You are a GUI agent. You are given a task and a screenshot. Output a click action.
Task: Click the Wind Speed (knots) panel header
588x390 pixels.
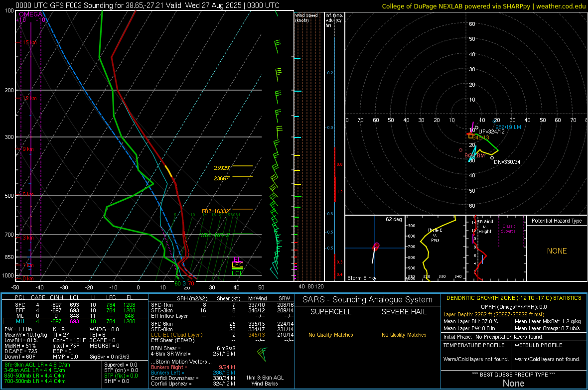pos(306,17)
